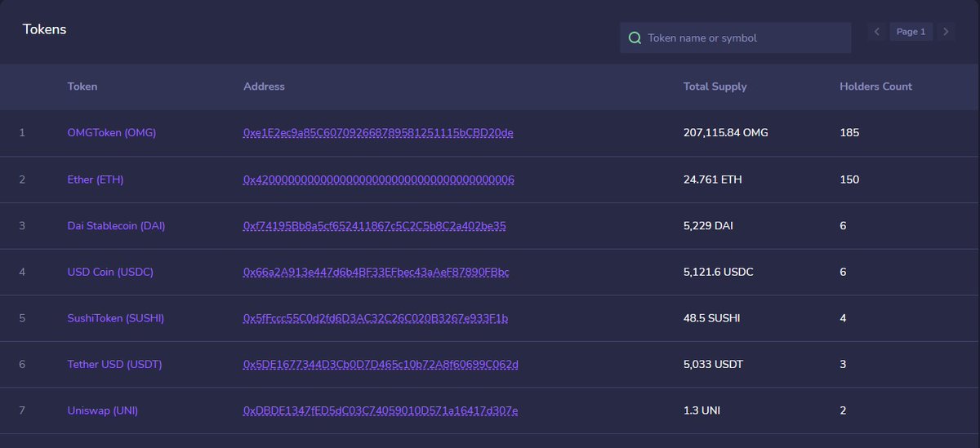The height and width of the screenshot is (448, 980).
Task: Select total supply 5,121.6 USDC
Action: (x=719, y=272)
